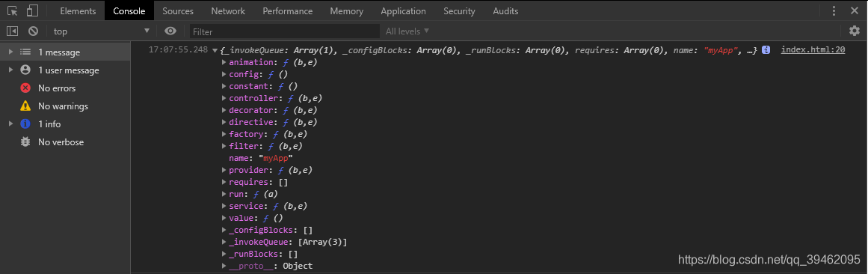Click the message list icon
The width and height of the screenshot is (868, 274).
(25, 52)
